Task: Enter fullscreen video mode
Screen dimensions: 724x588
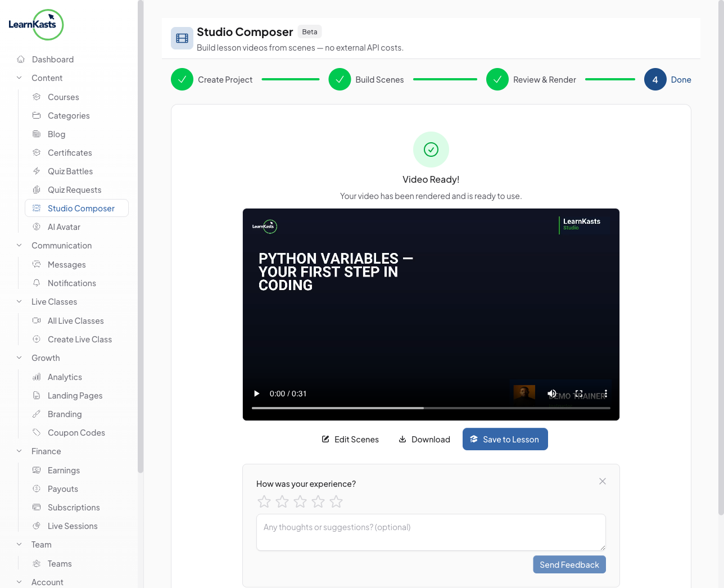Action: coord(579,393)
